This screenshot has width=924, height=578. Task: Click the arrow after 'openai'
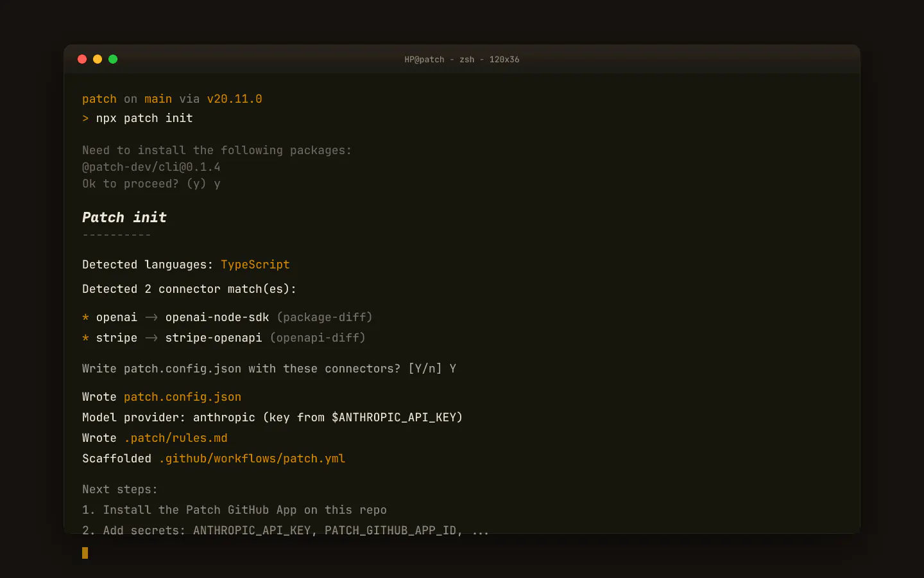pyautogui.click(x=151, y=317)
